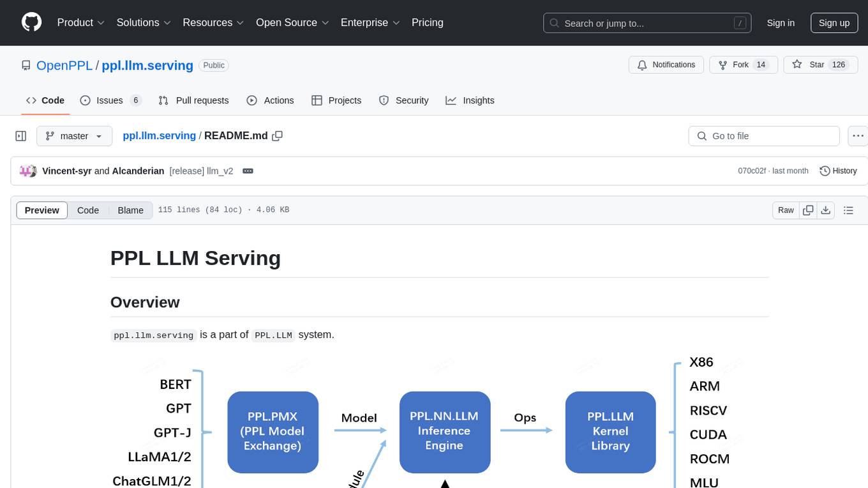
Task: Expand the Open Source menu
Action: coord(292,22)
